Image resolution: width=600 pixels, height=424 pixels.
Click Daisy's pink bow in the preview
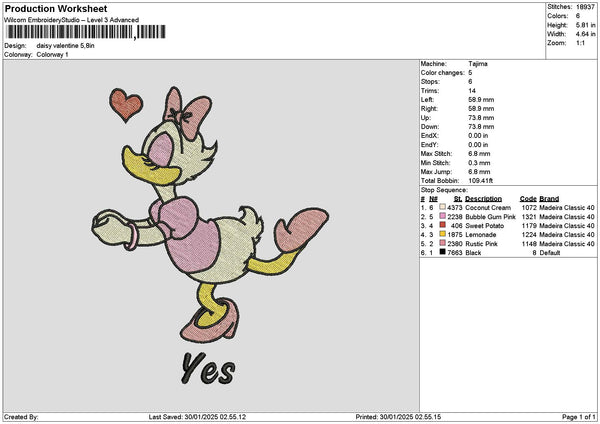[187, 112]
